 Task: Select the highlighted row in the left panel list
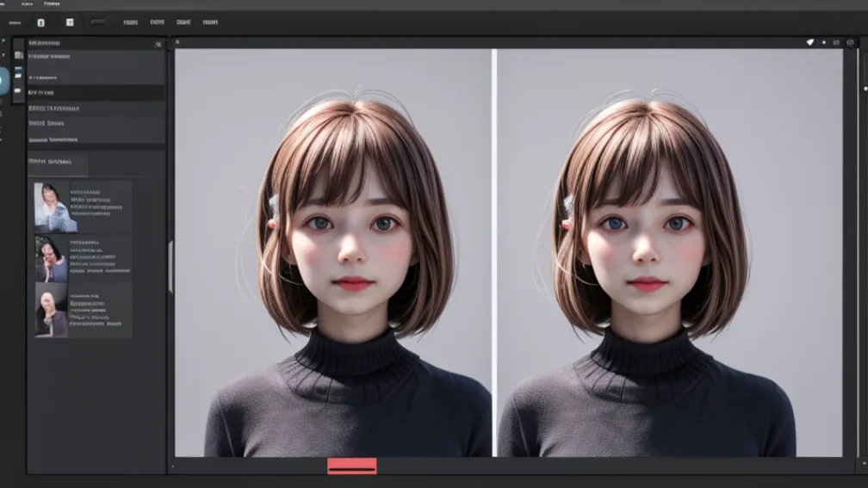tap(96, 92)
